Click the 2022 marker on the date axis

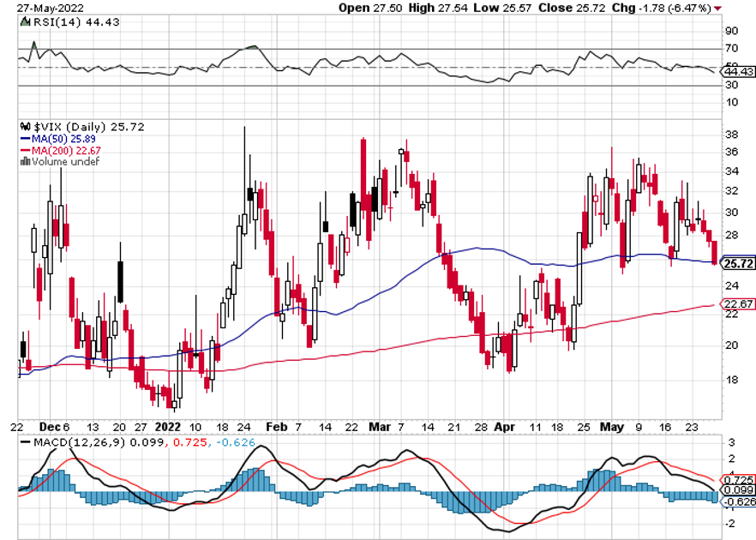tap(168, 425)
